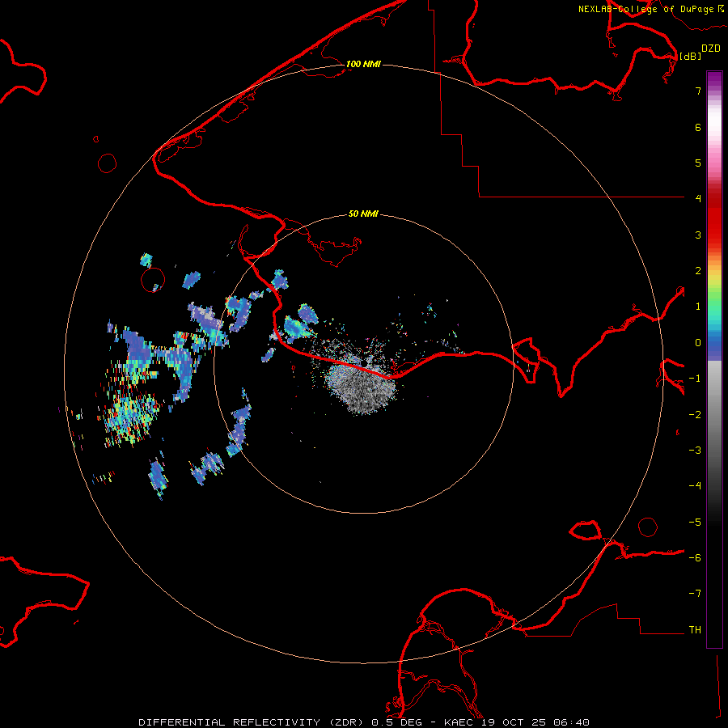Click the "6" value on the dB scale
Screen dimensions: 728x728
[698, 127]
